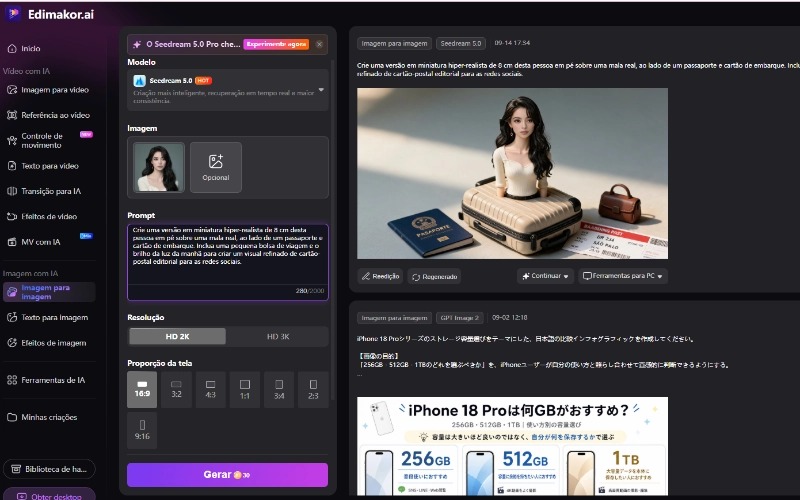
Task: Add an optional second image
Action: (x=216, y=167)
